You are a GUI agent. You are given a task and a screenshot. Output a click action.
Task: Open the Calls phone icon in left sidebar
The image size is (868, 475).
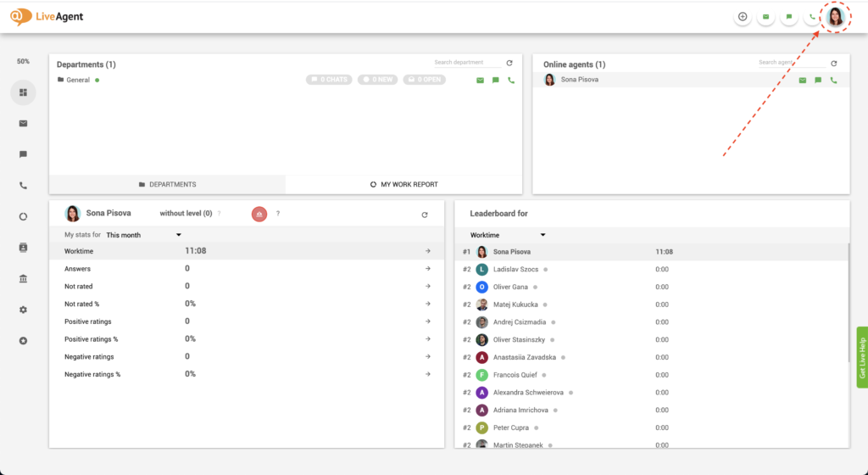coord(23,186)
